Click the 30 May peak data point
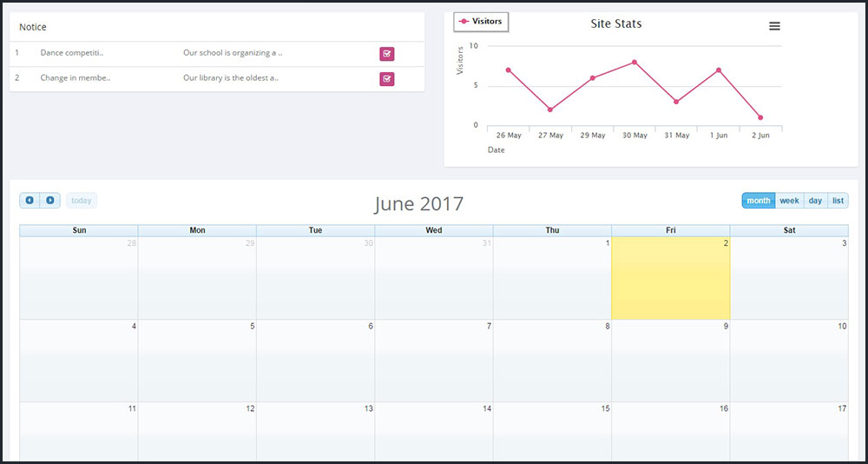Viewport: 868px width, 464px height. pyautogui.click(x=635, y=62)
